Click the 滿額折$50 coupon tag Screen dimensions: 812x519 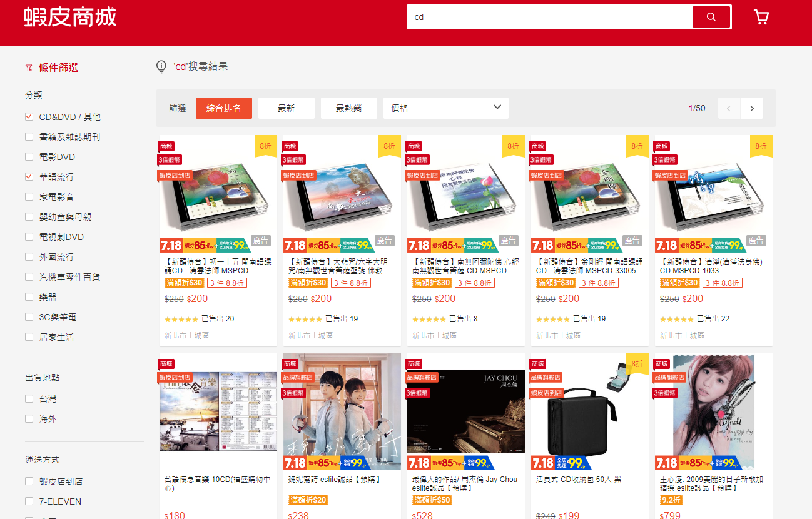click(x=432, y=500)
